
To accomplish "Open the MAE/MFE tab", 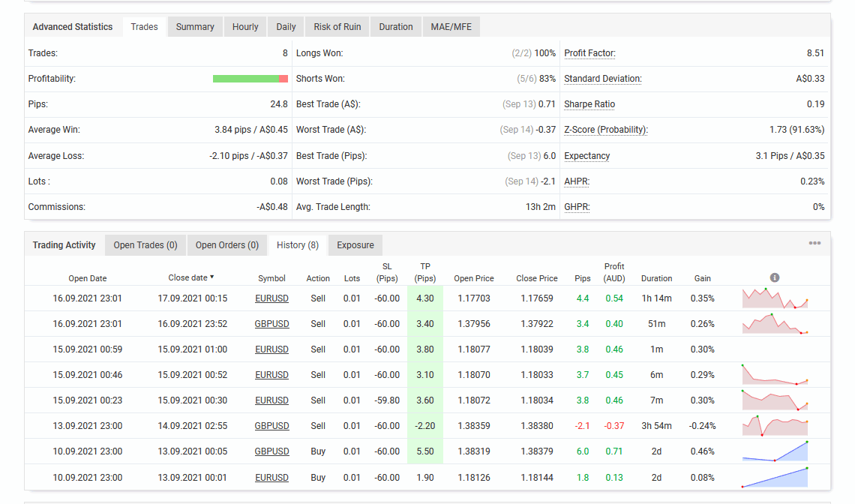I will (451, 27).
